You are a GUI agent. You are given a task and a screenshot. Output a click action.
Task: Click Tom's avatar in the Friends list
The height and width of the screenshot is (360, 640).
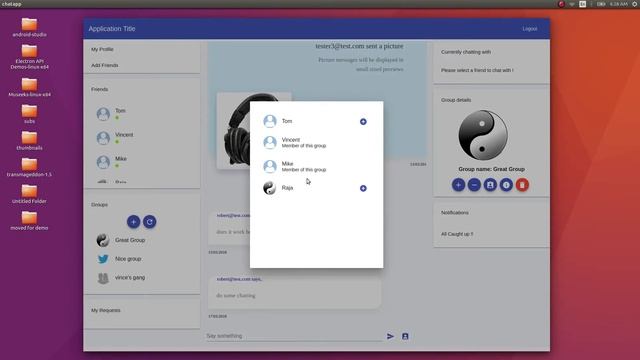pos(103,114)
